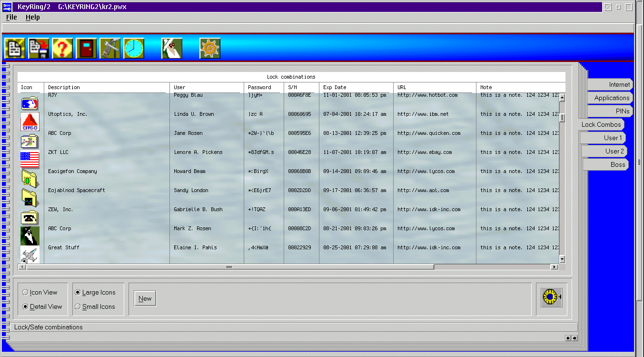Click the user Lenore A. Pickens
Viewport: 644px width, 357px height.
(x=198, y=153)
